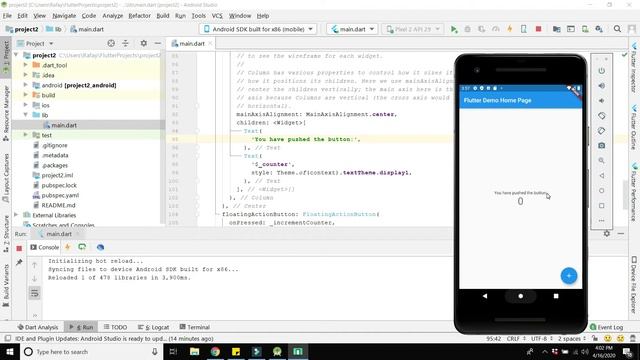
Task: Raise emulator volume up icon
Action: pyautogui.click(x=602, y=86)
